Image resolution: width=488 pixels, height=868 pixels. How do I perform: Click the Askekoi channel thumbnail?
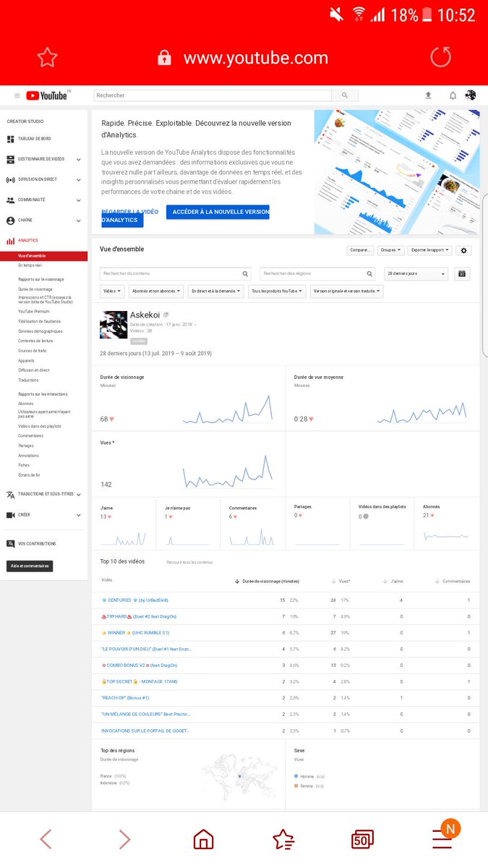[114, 325]
